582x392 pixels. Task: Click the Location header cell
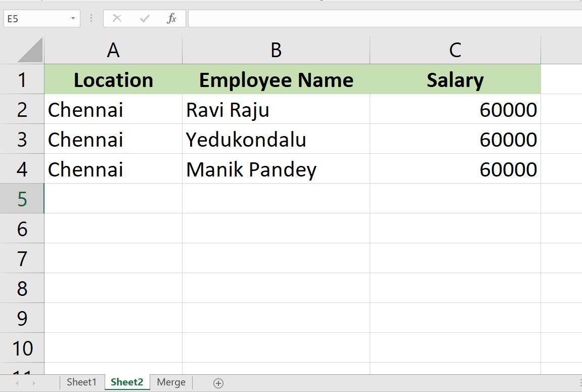pos(113,79)
